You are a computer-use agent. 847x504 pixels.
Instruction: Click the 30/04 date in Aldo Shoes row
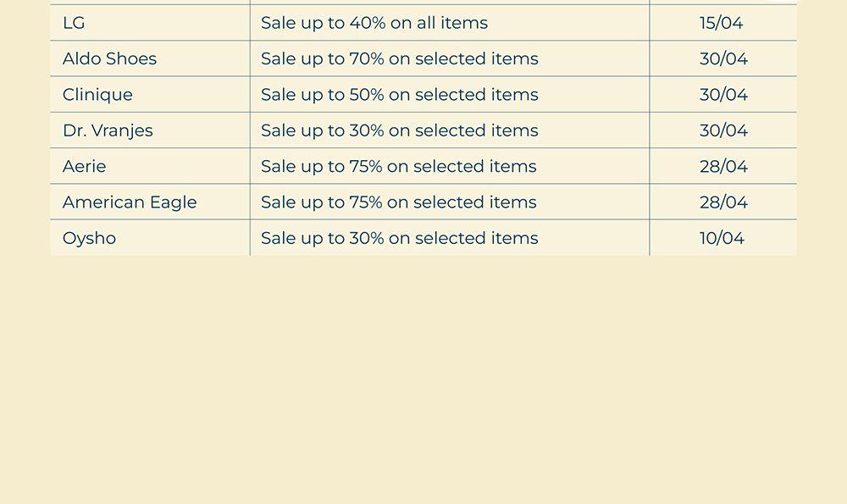coord(723,58)
